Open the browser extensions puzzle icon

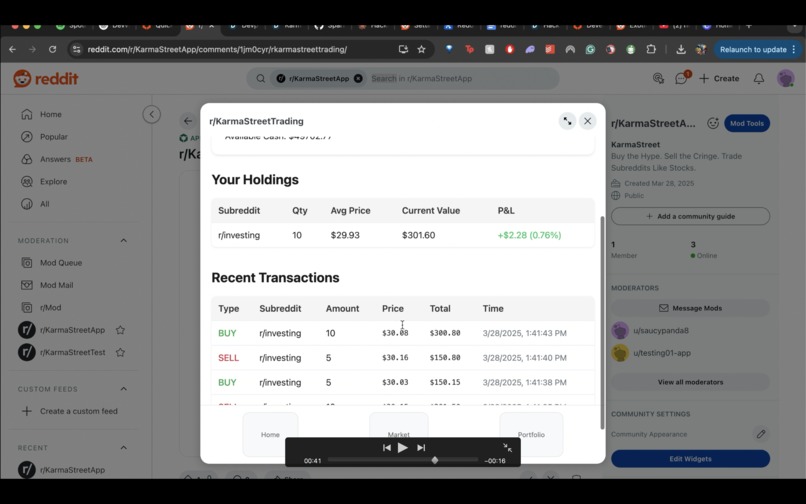tap(651, 49)
